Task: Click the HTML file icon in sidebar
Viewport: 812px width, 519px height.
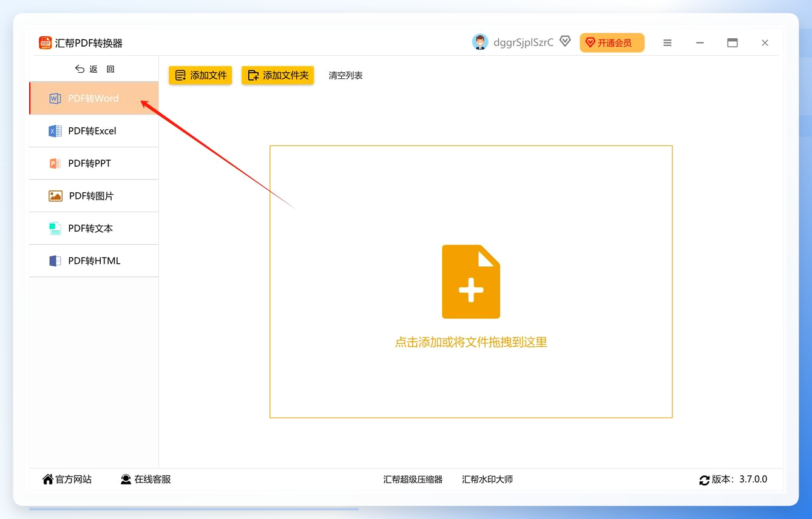Action: (x=55, y=261)
